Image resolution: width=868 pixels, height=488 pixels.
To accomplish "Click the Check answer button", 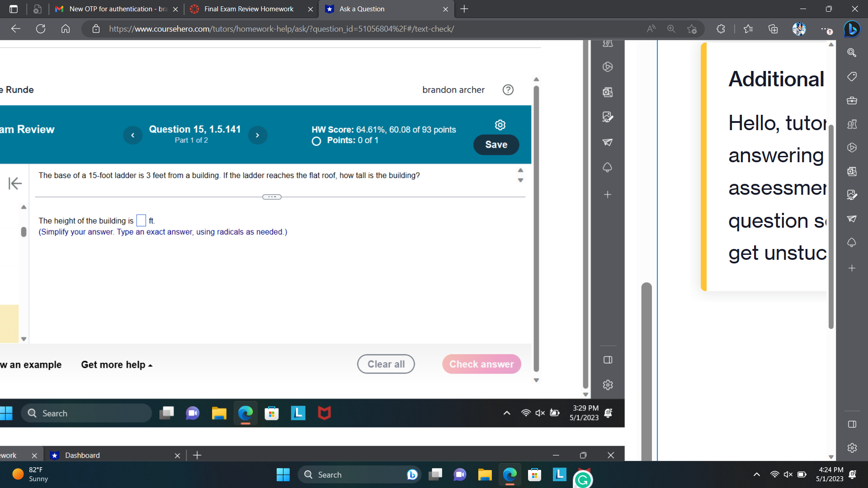I will (x=481, y=364).
